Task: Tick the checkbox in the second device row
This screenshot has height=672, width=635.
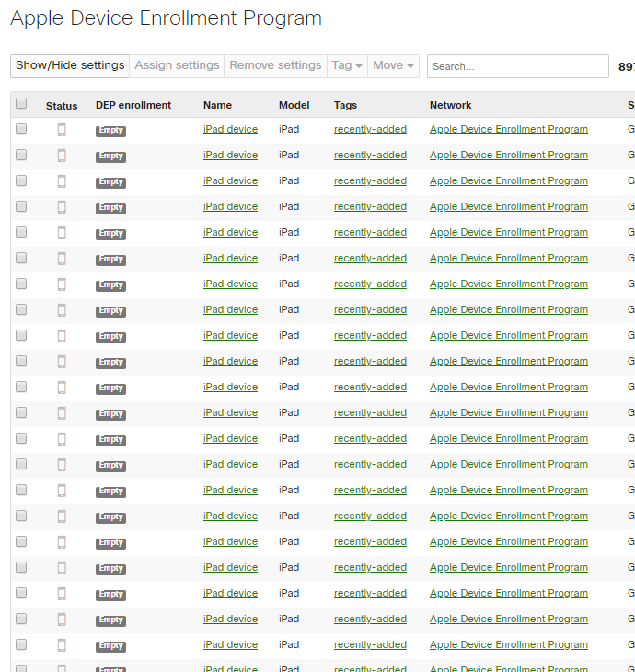Action: tap(21, 155)
